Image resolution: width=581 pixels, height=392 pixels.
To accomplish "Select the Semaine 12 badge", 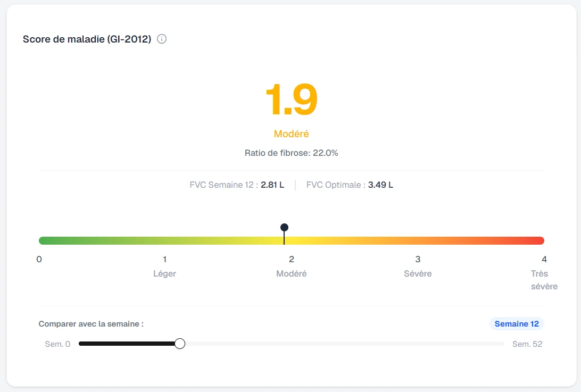I will [x=517, y=324].
